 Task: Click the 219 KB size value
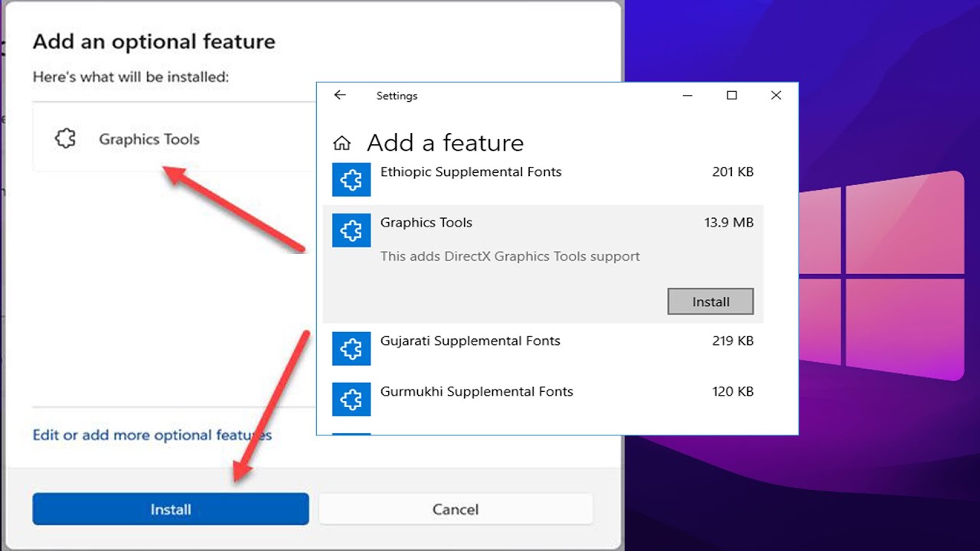coord(733,341)
